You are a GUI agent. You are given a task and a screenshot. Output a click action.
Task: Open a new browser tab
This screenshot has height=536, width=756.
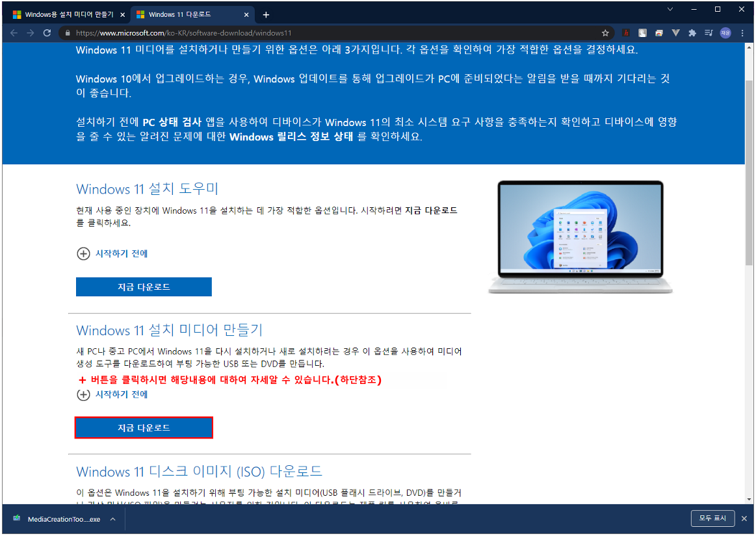pos(266,14)
